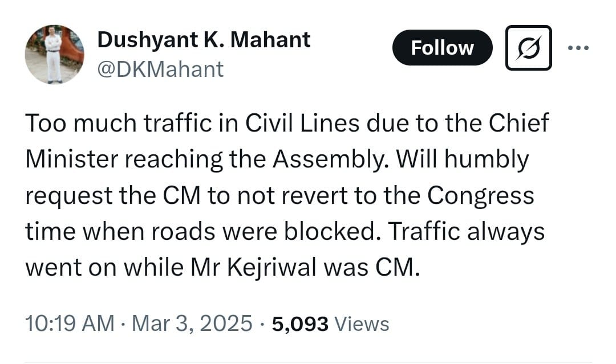Click the word Minister in the tweet text
The height and width of the screenshot is (364, 616).
pos(71,159)
